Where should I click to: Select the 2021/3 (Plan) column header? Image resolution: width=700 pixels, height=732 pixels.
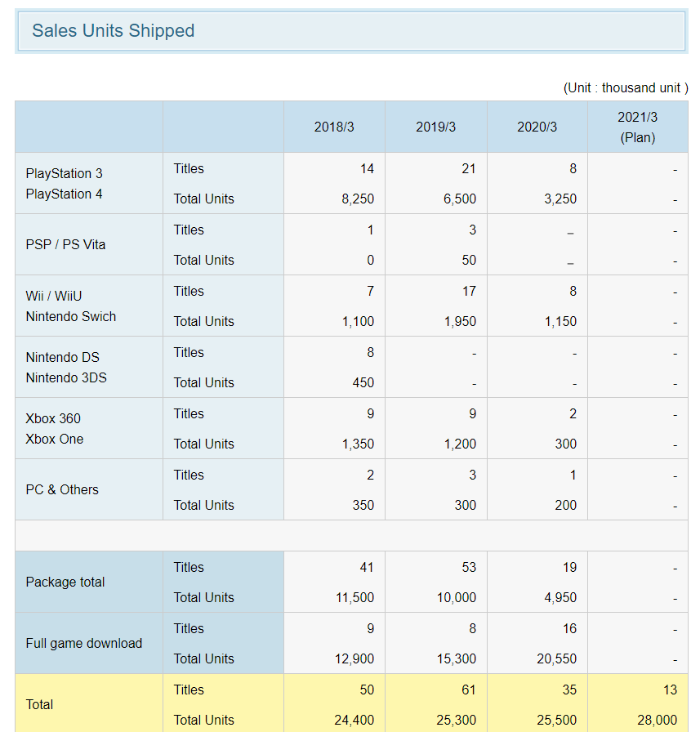[637, 127]
